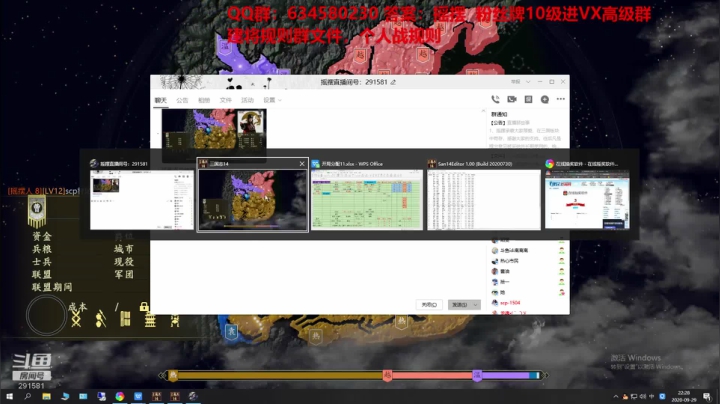Click the 关闭 close button in chat
This screenshot has height=404, width=720.
point(429,305)
